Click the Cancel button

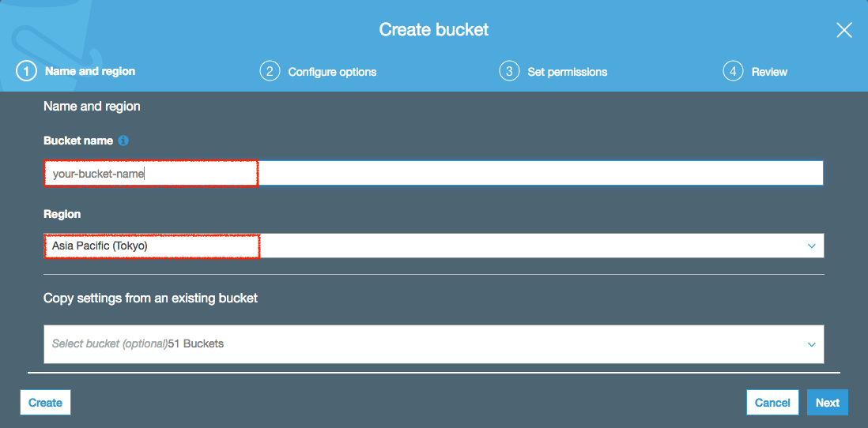click(773, 403)
